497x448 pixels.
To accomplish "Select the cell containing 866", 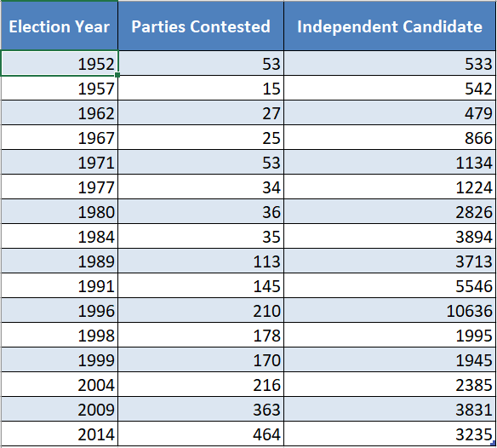I will tap(390, 137).
